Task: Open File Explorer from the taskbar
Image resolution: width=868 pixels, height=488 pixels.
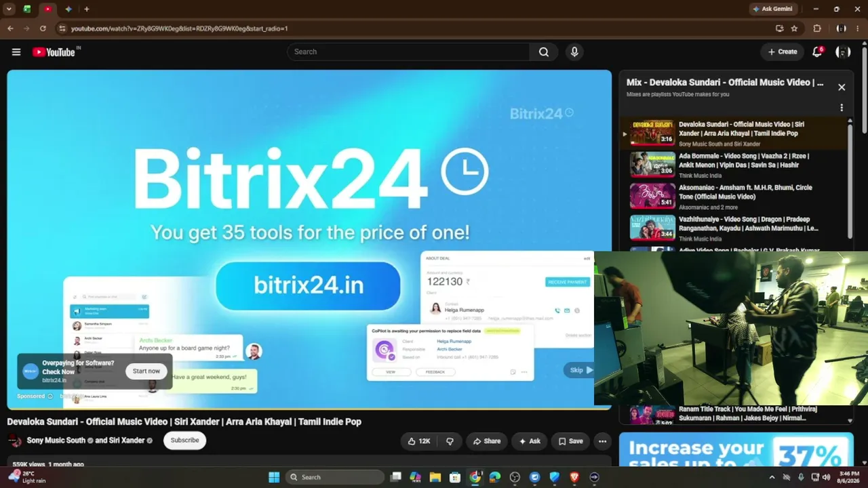Action: [x=435, y=477]
